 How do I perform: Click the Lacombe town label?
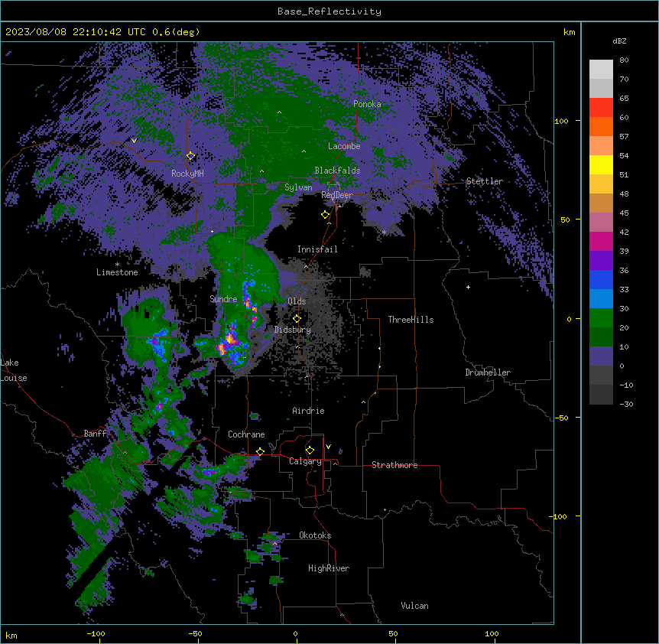click(344, 146)
